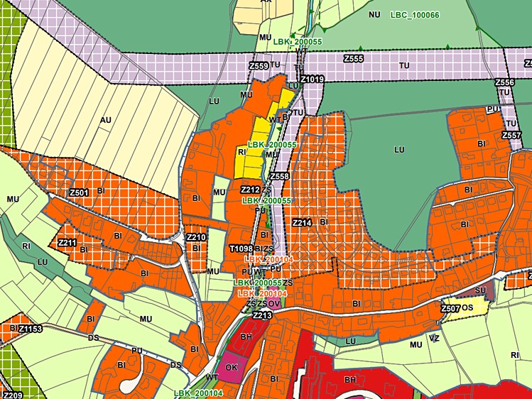Click the OV label in the pink zone
Viewport: 532px width, 399px height.
[273, 303]
